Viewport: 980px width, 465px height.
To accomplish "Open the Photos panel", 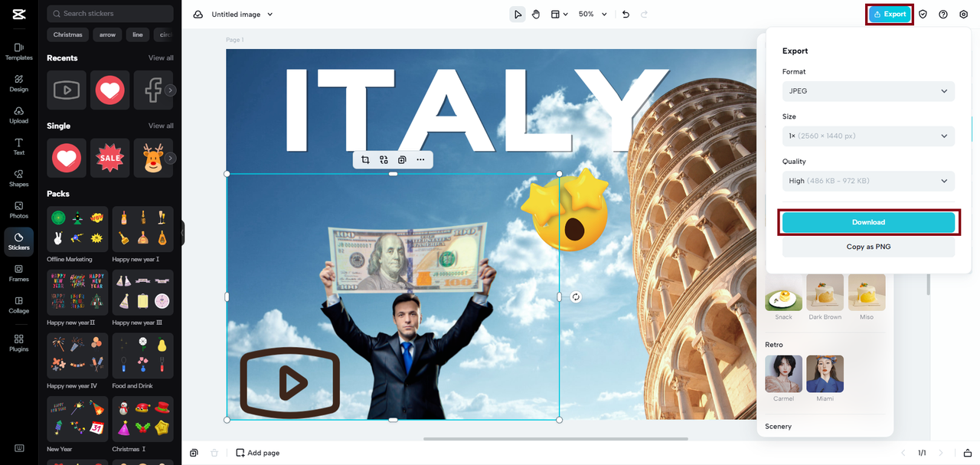I will click(x=18, y=210).
